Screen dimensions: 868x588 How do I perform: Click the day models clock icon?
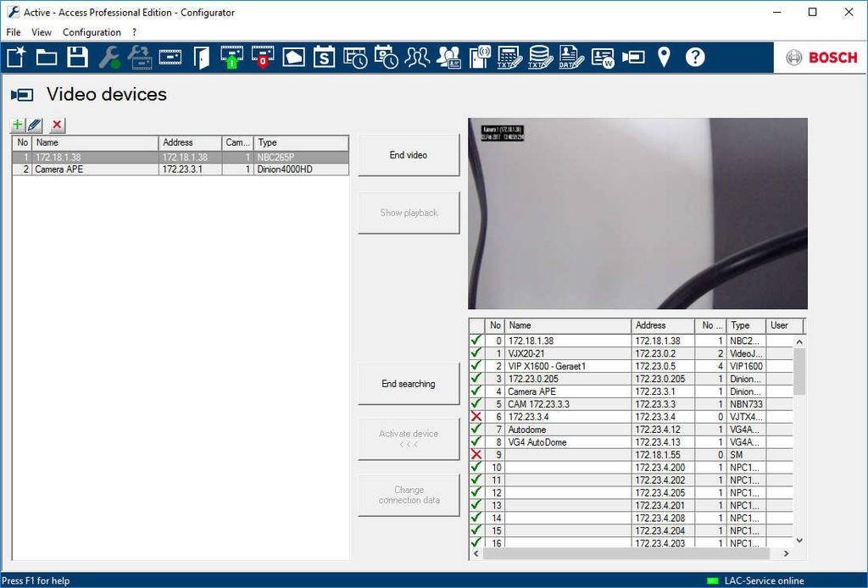(x=355, y=57)
